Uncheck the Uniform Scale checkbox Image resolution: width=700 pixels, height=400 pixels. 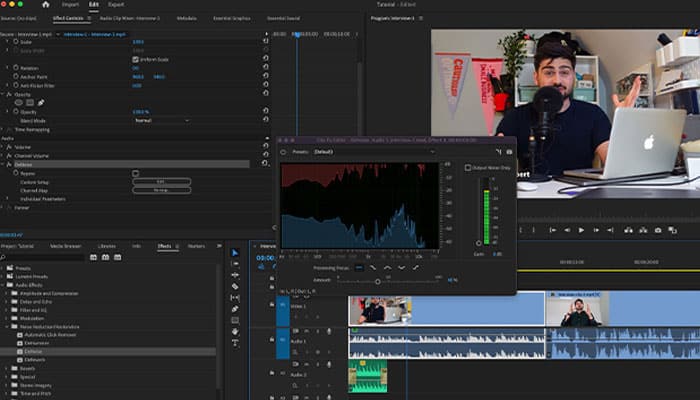(x=135, y=59)
